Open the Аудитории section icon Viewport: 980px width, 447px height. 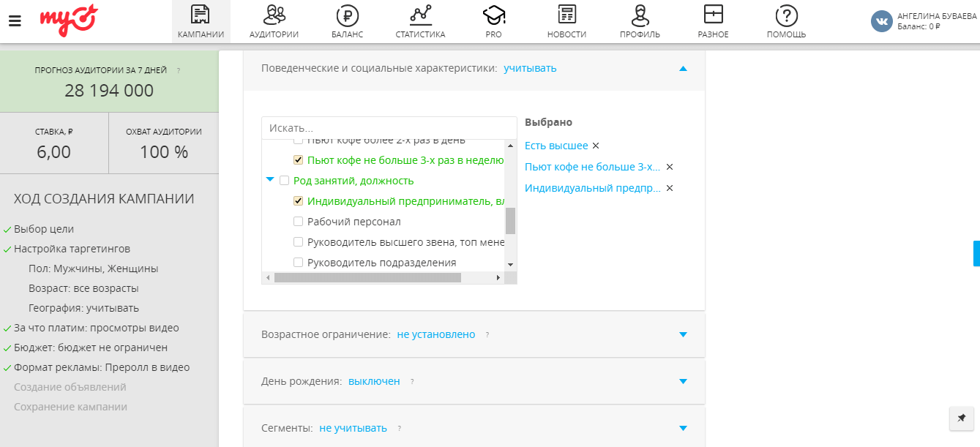click(x=274, y=15)
